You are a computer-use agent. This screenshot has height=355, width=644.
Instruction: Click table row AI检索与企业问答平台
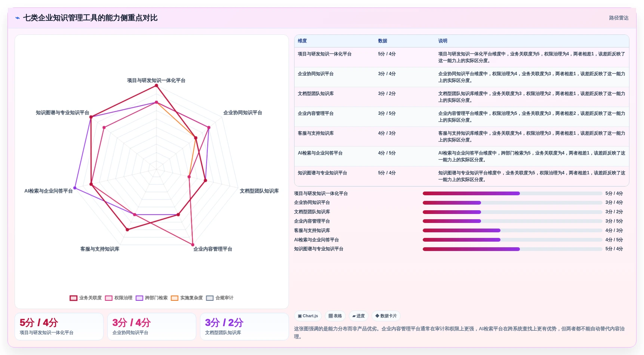click(x=462, y=156)
